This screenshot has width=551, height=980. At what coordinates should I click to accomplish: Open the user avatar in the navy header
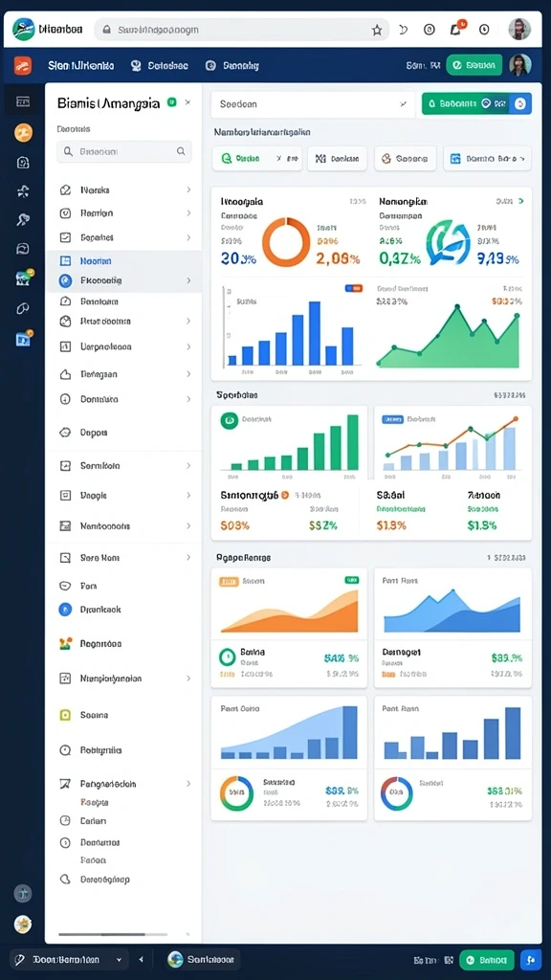(x=519, y=64)
